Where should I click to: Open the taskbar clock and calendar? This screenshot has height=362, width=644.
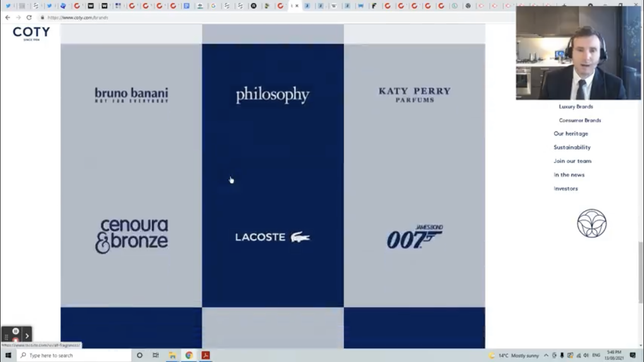(x=614, y=356)
